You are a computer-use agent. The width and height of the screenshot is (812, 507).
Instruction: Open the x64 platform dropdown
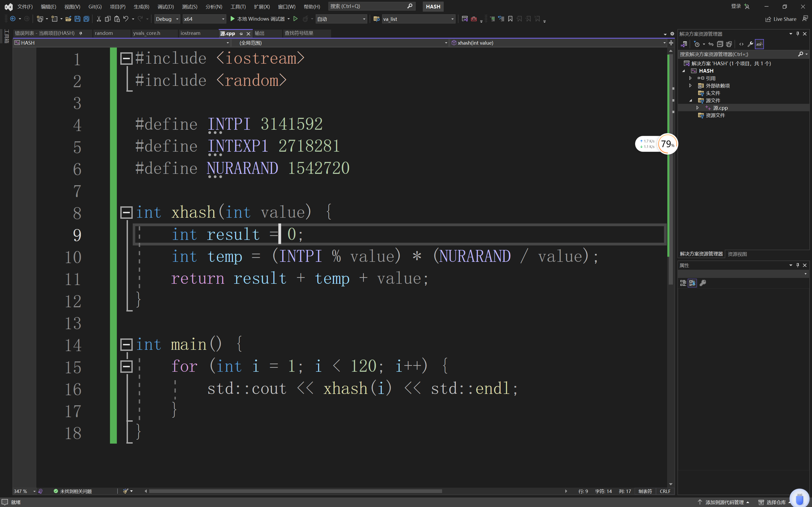[x=204, y=19]
